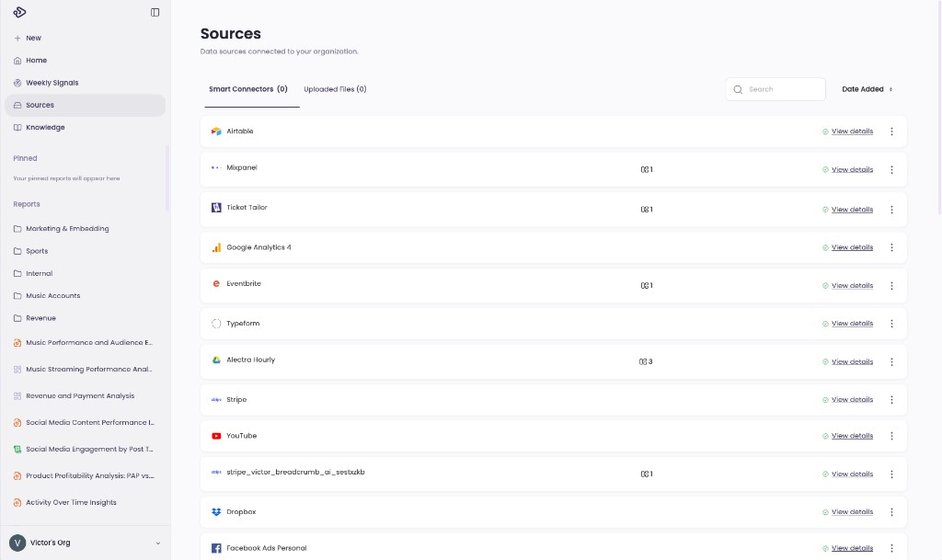
Task: Click the stripe_victor_breadcrumb_ai_sestxzkb source name
Action: click(x=295, y=472)
